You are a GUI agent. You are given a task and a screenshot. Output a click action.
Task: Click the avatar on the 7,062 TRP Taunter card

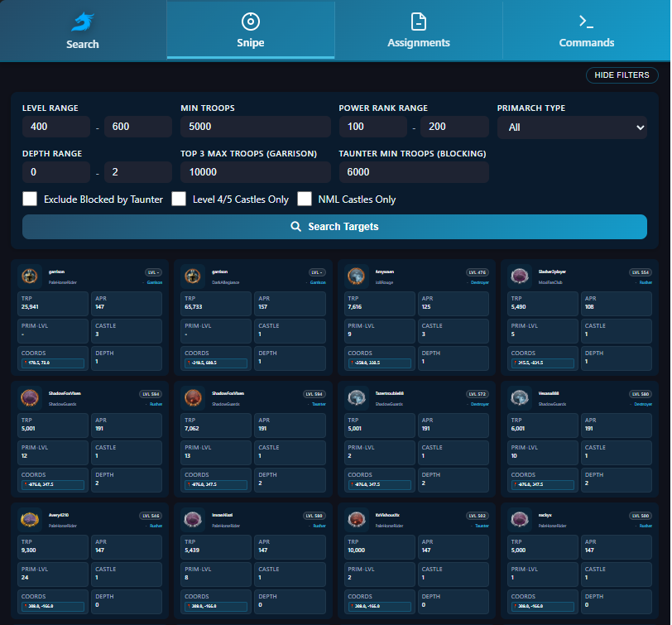[194, 397]
